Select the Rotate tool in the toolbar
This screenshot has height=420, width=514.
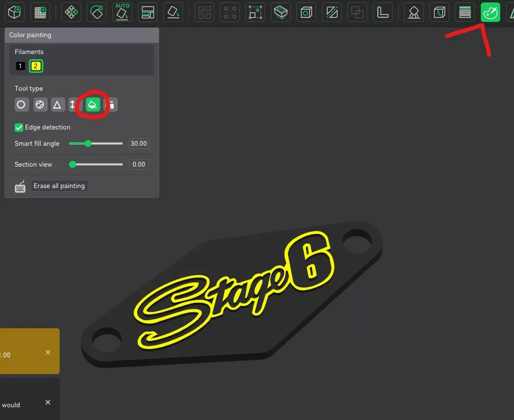click(x=97, y=12)
